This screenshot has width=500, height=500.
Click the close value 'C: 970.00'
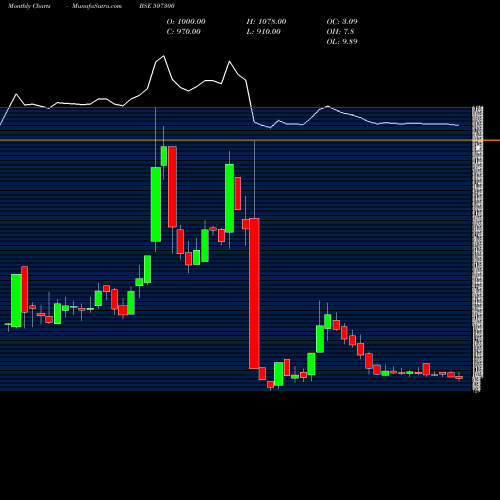click(x=184, y=32)
